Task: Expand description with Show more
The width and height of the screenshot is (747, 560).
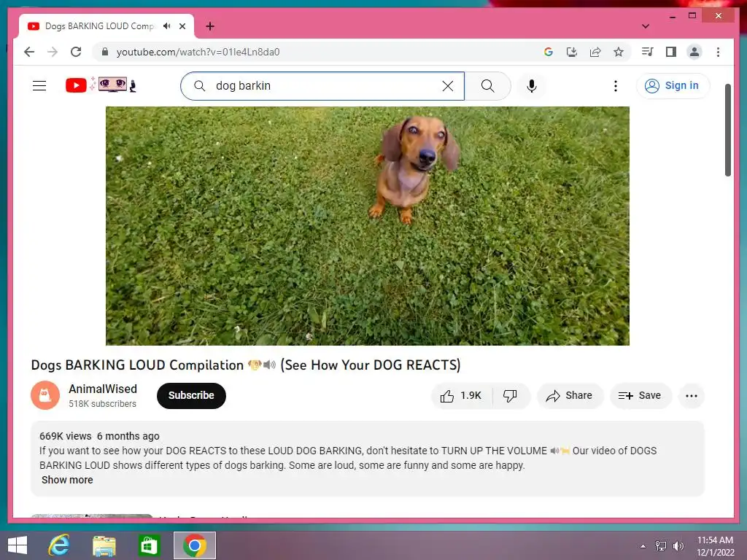Action: (x=67, y=480)
